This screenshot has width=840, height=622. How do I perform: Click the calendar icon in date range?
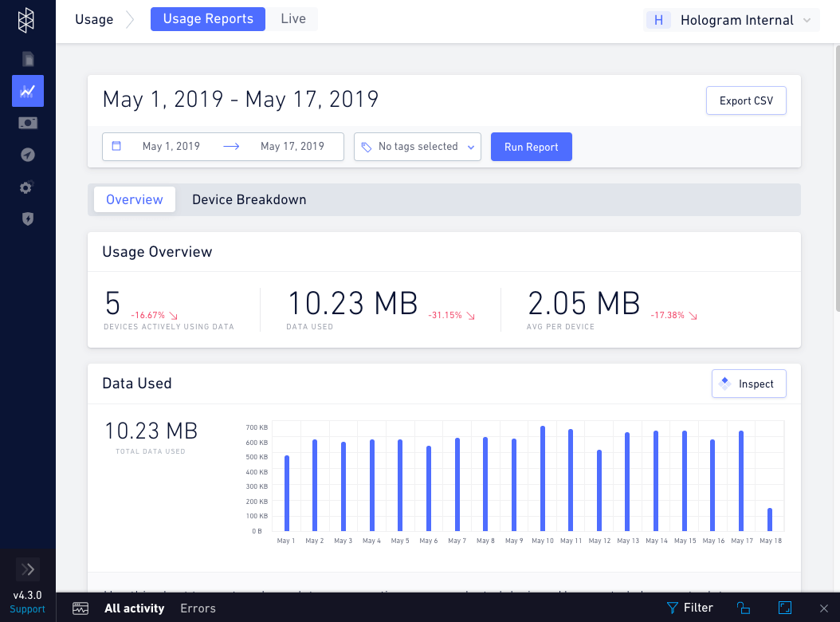(x=116, y=146)
